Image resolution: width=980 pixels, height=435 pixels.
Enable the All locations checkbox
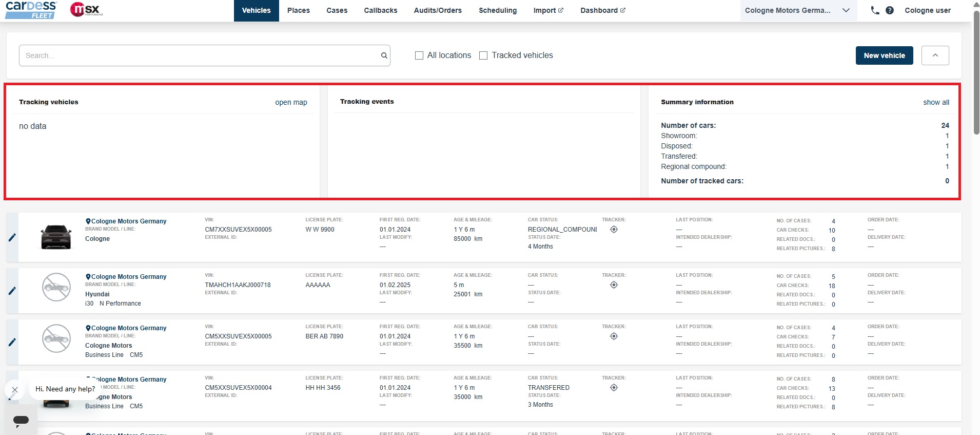point(419,55)
